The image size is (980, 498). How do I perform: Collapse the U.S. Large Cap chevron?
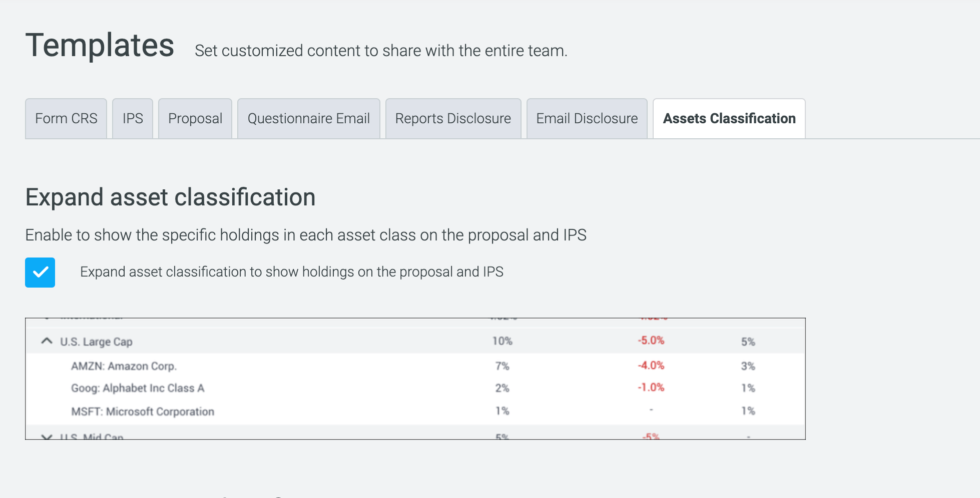[47, 341]
